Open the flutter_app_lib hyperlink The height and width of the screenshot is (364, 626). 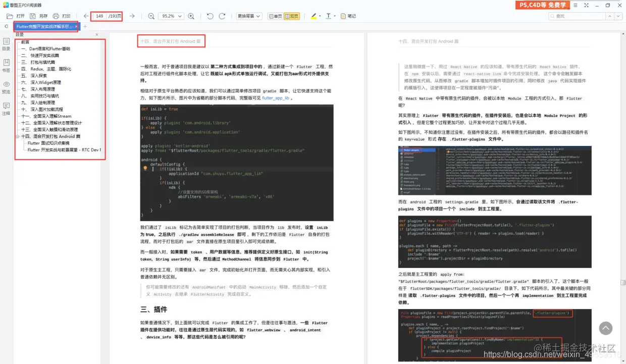(x=276, y=98)
